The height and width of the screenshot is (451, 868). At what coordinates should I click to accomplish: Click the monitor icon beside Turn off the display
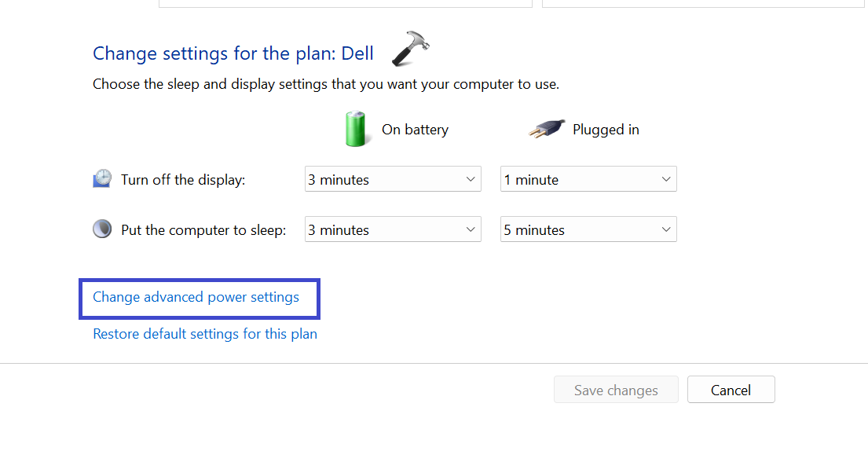pyautogui.click(x=102, y=179)
